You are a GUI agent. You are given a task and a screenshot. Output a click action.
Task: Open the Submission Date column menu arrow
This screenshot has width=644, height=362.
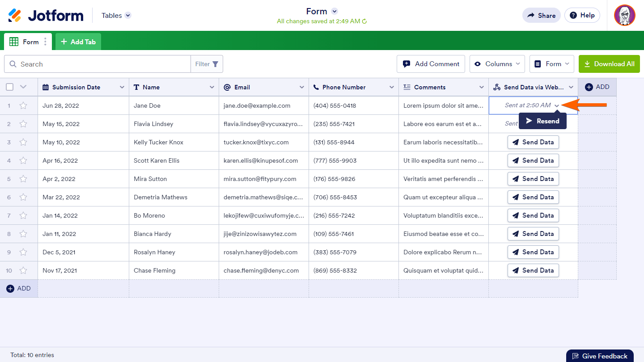[x=122, y=87]
